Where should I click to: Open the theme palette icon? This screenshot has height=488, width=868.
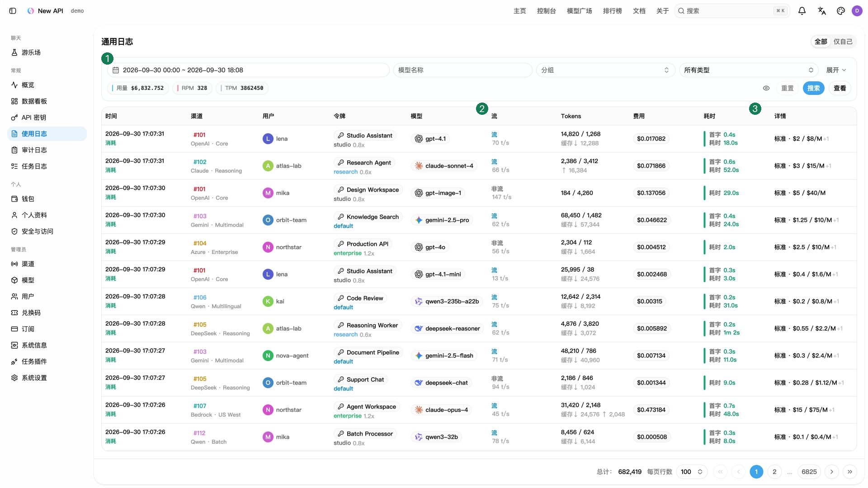pyautogui.click(x=841, y=11)
